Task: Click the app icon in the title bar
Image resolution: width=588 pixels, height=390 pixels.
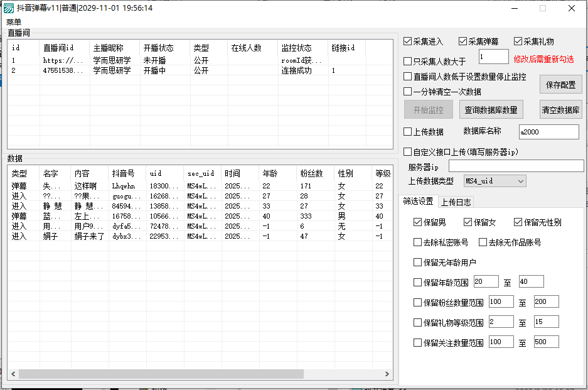Action: (x=9, y=8)
